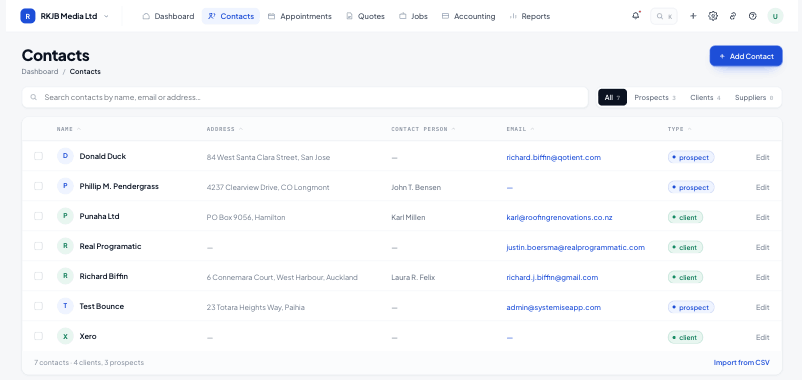The height and width of the screenshot is (380, 802).
Task: Edit the Donald Duck contact
Action: click(x=762, y=157)
